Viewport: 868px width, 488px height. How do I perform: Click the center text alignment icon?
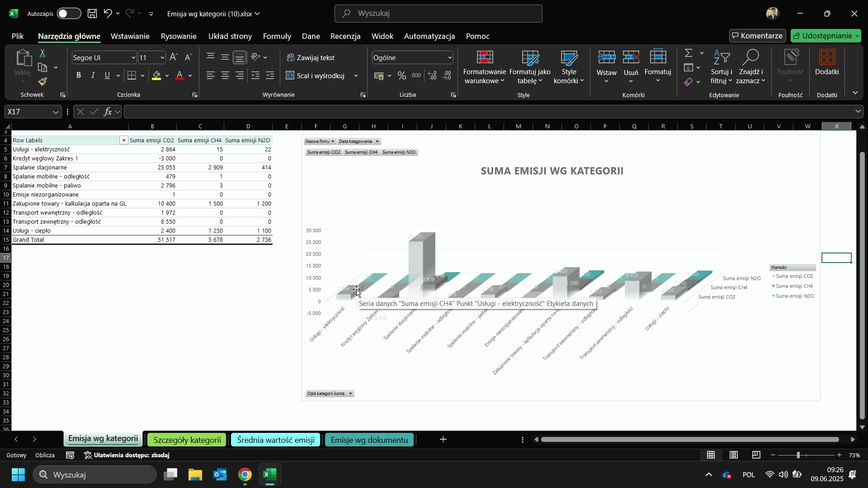coord(225,75)
